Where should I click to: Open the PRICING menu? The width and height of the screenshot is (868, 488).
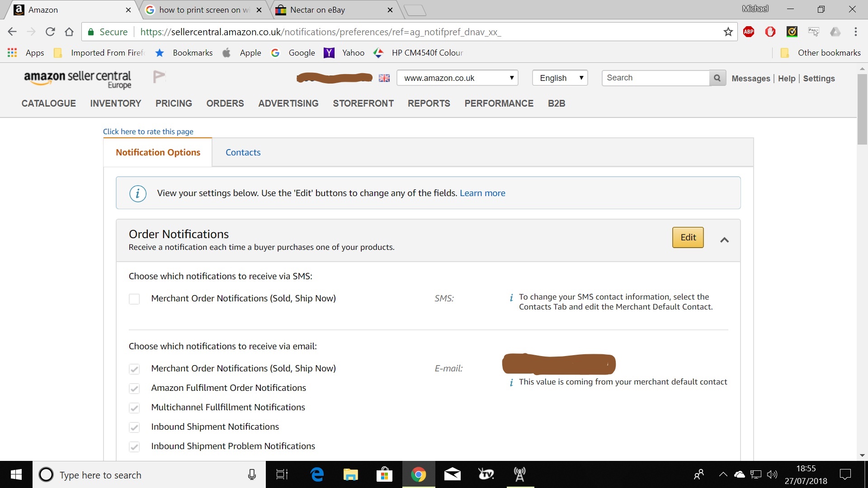coord(174,103)
